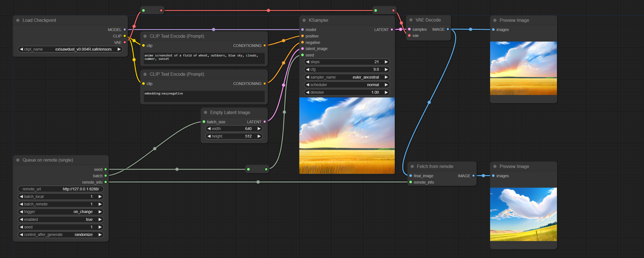The height and width of the screenshot is (258, 644).
Task: Collapse the KSampler node via its header dot
Action: pos(303,20)
